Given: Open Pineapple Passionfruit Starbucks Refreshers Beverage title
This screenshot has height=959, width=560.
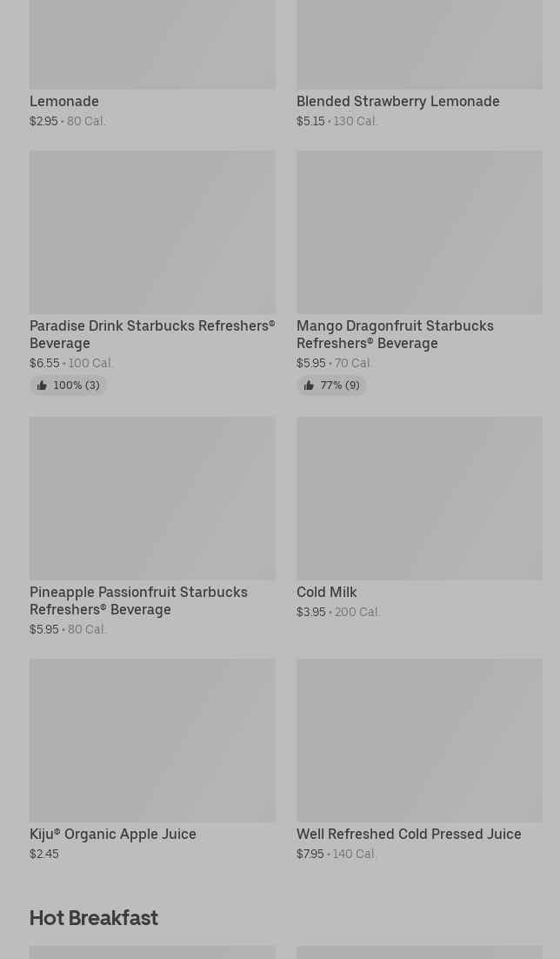Looking at the screenshot, I should [138, 600].
